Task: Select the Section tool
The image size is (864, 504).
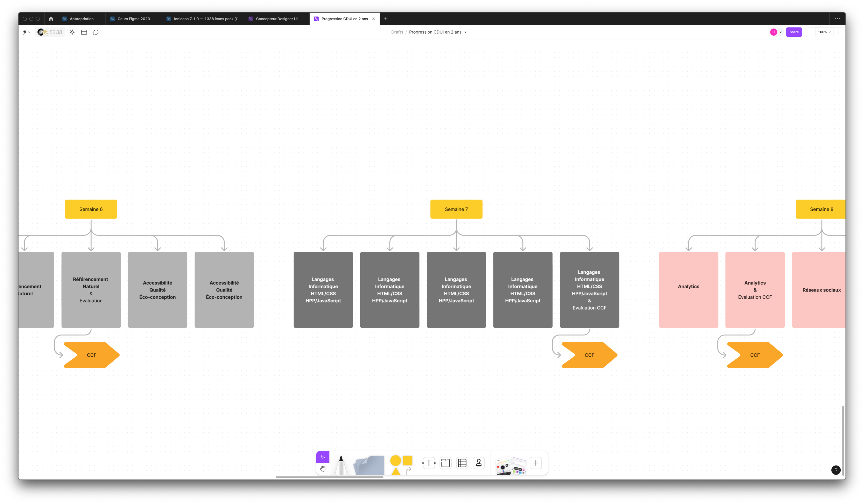Action: tap(445, 463)
